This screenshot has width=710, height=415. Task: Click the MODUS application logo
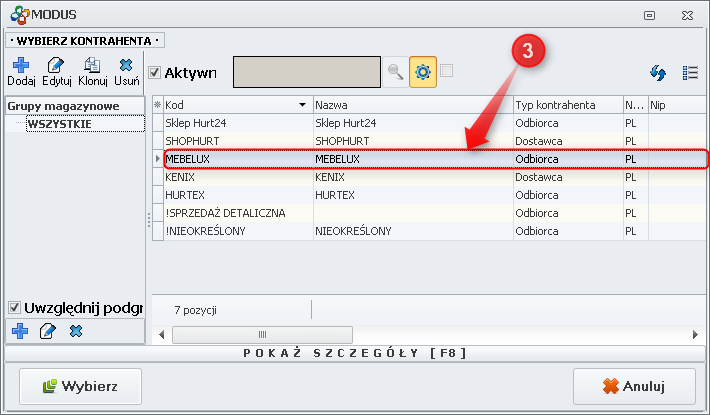(x=20, y=15)
